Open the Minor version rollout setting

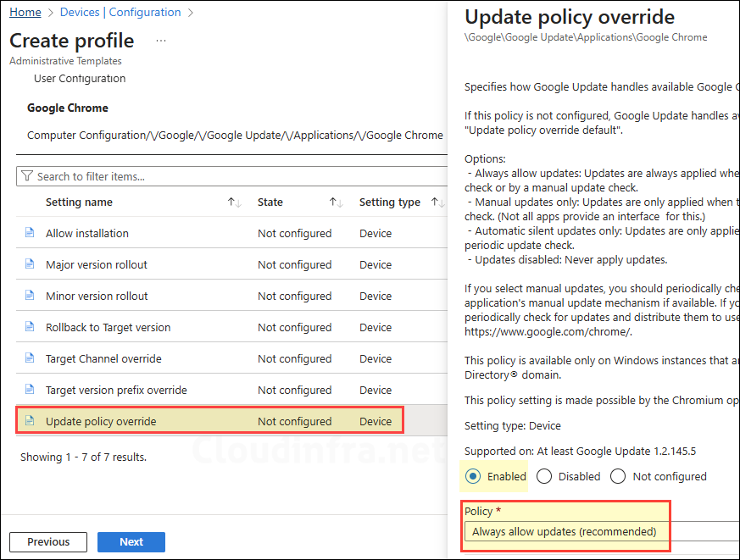click(97, 296)
